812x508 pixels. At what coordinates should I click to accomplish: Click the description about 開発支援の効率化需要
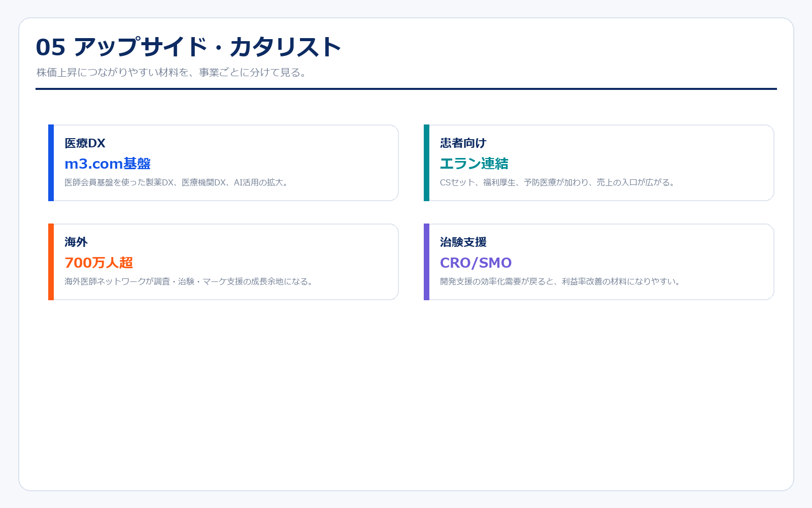(561, 281)
